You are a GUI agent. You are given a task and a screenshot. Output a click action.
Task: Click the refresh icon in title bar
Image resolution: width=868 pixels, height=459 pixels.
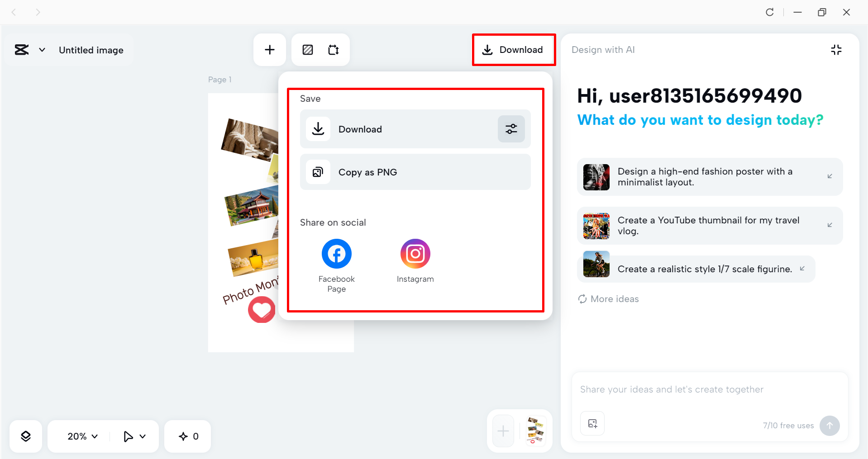(x=770, y=12)
